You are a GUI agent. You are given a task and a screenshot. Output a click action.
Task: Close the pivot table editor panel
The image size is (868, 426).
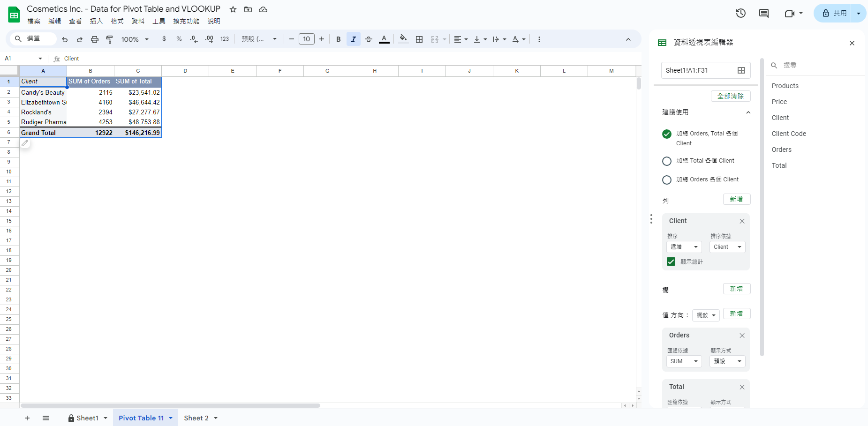tap(852, 43)
